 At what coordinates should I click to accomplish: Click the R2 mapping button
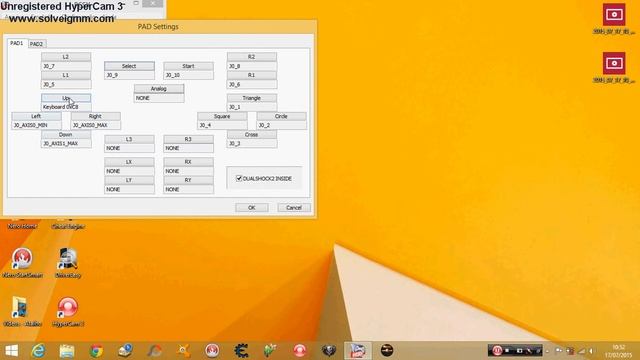(x=251, y=57)
